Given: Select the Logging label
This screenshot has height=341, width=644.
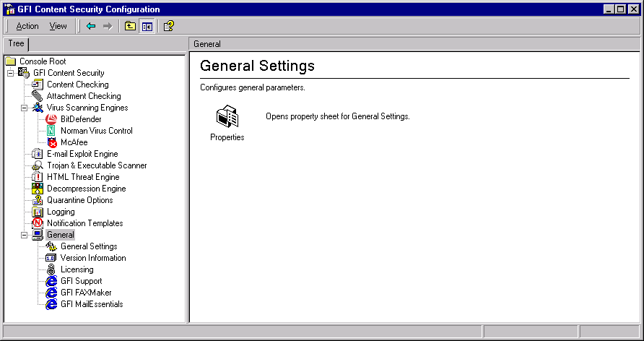Looking at the screenshot, I should click(x=61, y=212).
